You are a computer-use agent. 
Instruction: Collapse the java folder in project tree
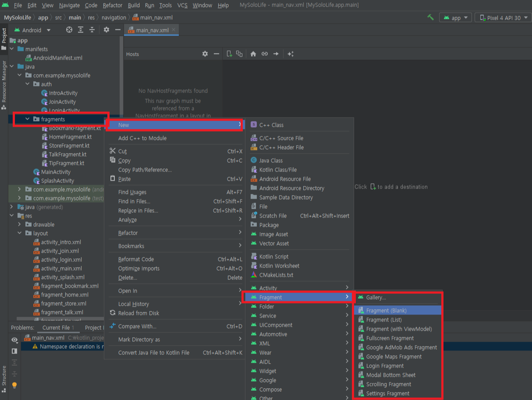(12, 67)
